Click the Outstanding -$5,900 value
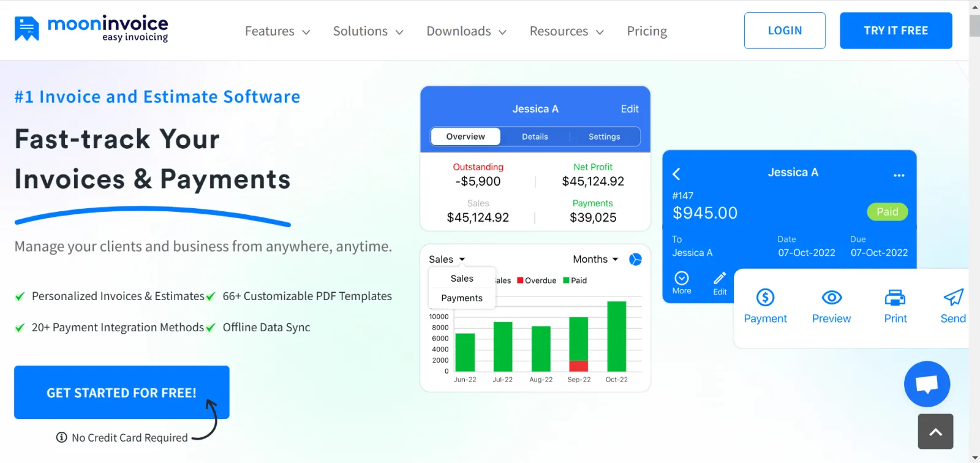Image resolution: width=980 pixels, height=463 pixels. (478, 181)
